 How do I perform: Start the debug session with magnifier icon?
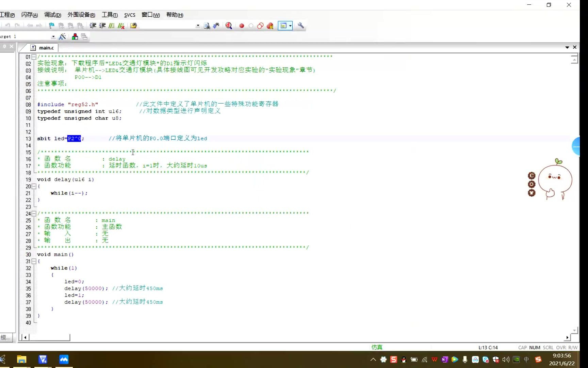[x=229, y=26]
